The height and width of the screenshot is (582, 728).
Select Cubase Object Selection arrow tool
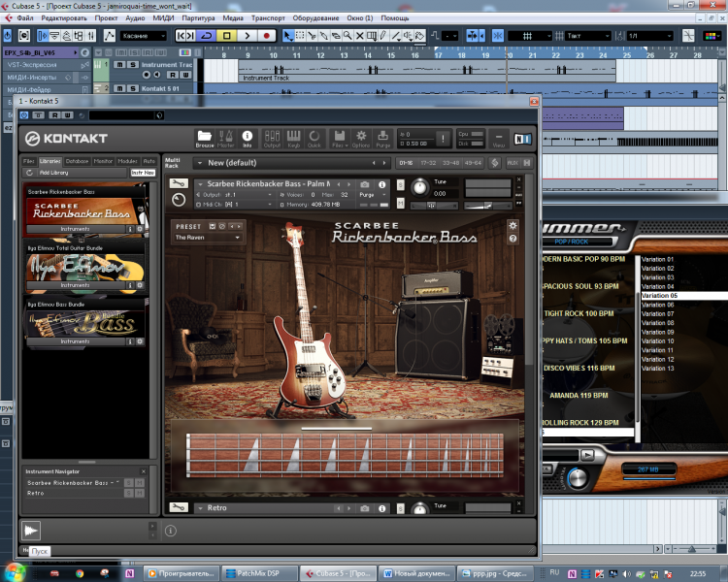coord(288,36)
